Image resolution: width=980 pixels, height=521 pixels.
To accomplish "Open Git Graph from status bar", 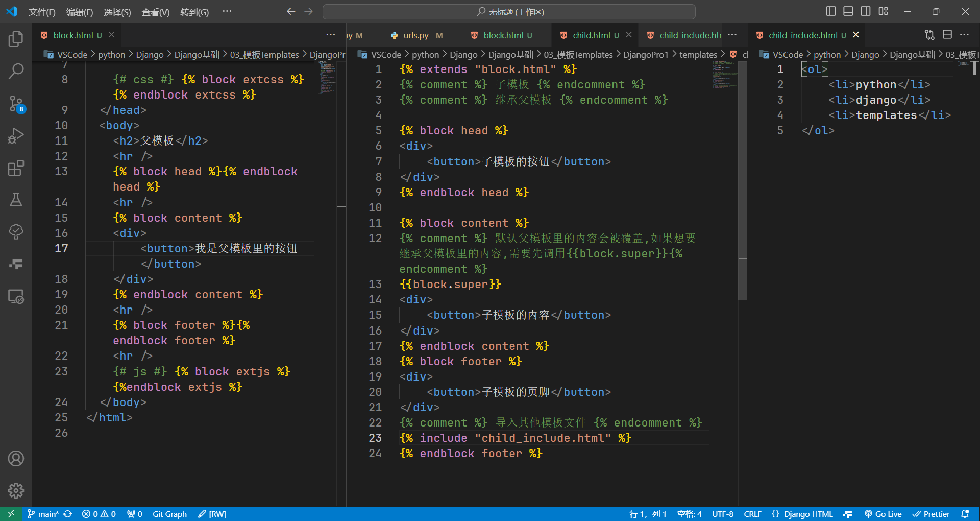I will coord(169,514).
